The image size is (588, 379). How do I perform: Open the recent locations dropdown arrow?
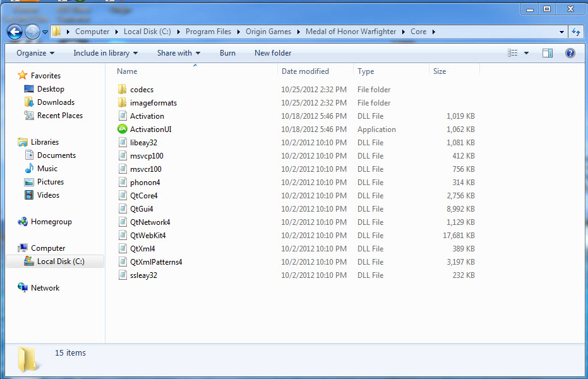pyautogui.click(x=45, y=32)
